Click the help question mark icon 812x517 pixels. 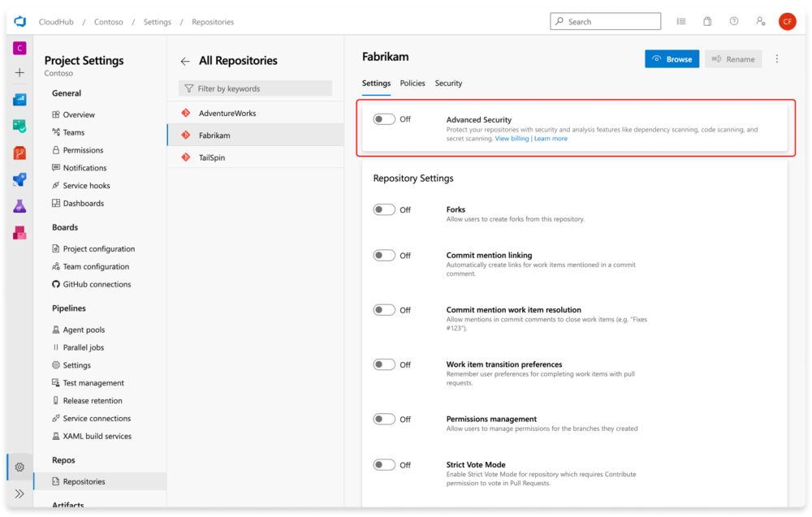734,22
